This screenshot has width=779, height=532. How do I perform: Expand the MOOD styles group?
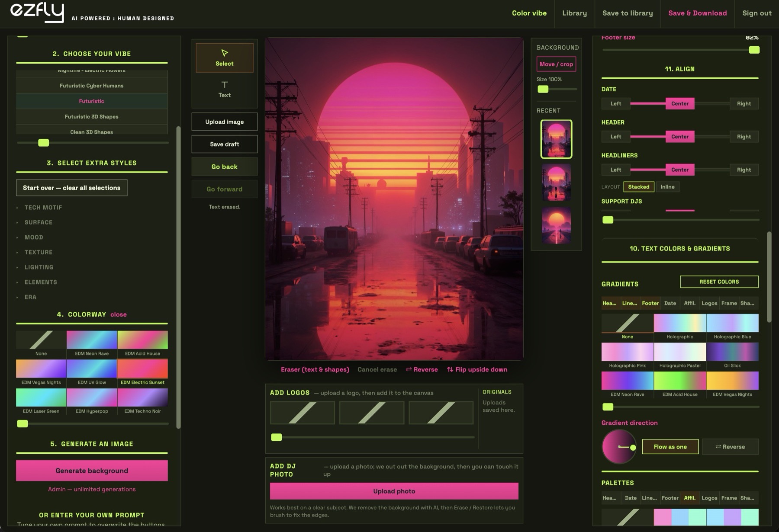[33, 237]
